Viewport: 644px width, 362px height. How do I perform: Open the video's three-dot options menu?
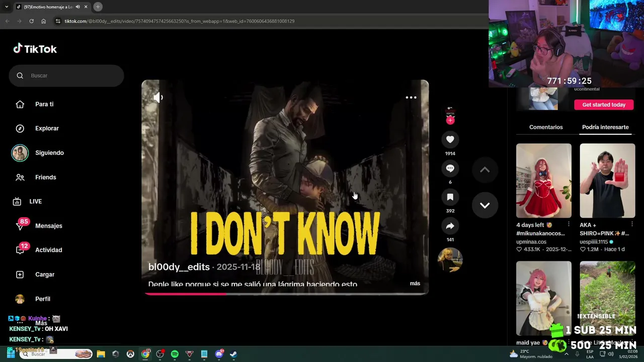click(x=411, y=97)
